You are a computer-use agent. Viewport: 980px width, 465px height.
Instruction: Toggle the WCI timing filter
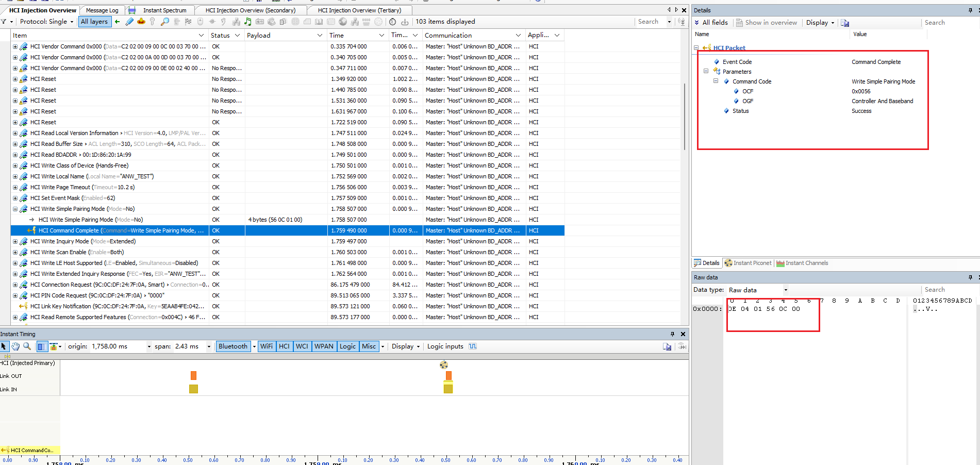(x=302, y=346)
